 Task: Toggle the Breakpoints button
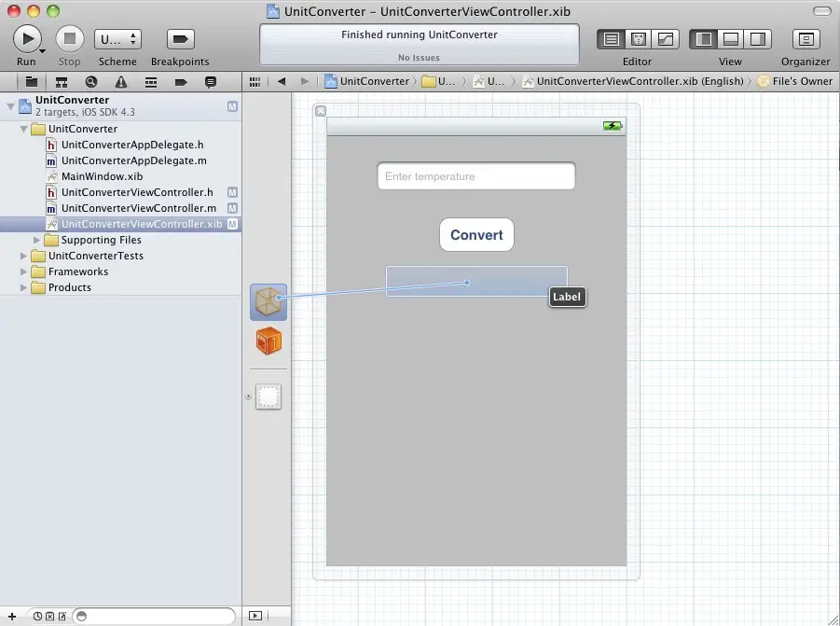pos(180,39)
